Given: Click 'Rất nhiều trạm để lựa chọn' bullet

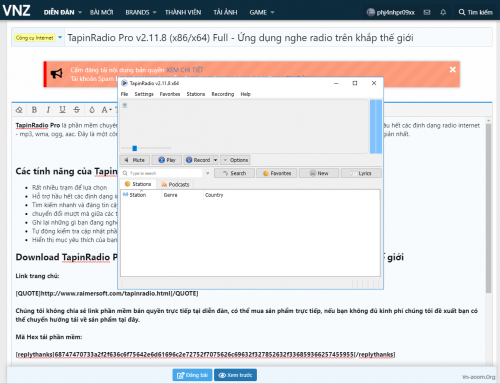Looking at the screenshot, I should (70, 187).
